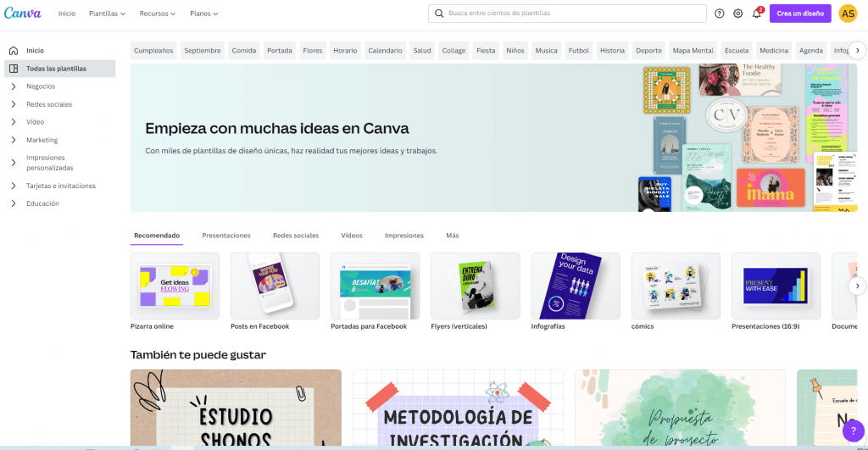Expand the Negocios sidebar category
The height and width of the screenshot is (450, 868).
[x=14, y=86]
